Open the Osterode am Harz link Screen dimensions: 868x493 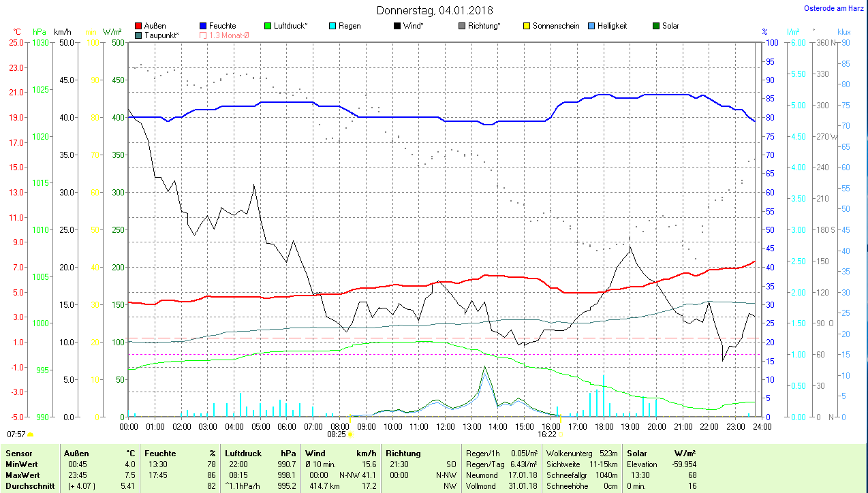coord(834,8)
